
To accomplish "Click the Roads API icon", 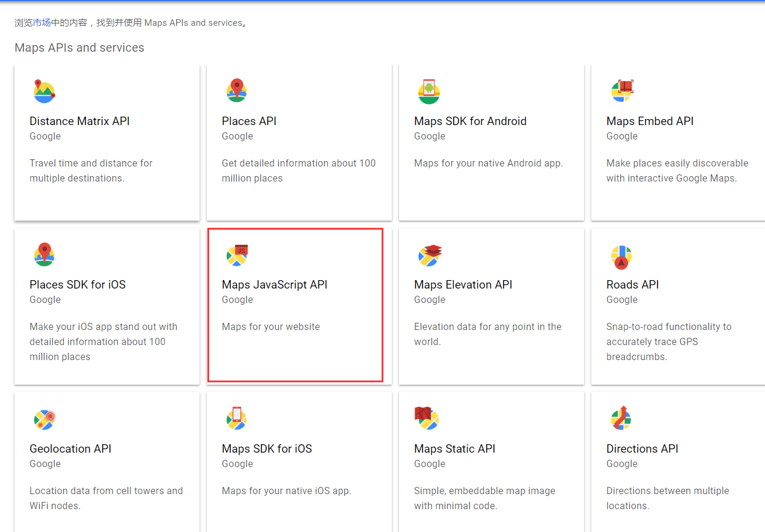I will click(x=621, y=257).
